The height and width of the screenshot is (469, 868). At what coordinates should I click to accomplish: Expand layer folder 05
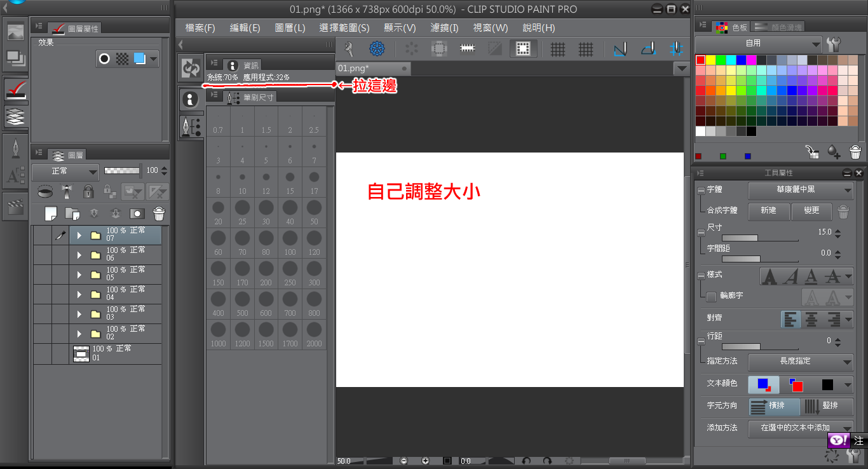79,275
